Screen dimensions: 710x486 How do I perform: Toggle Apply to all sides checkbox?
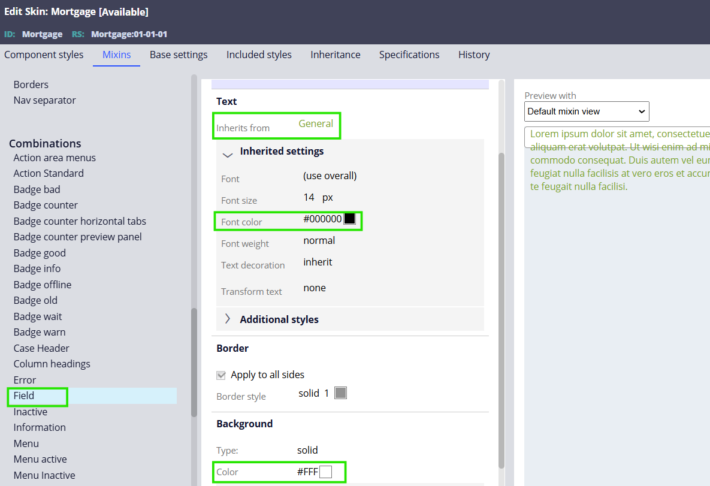[221, 375]
